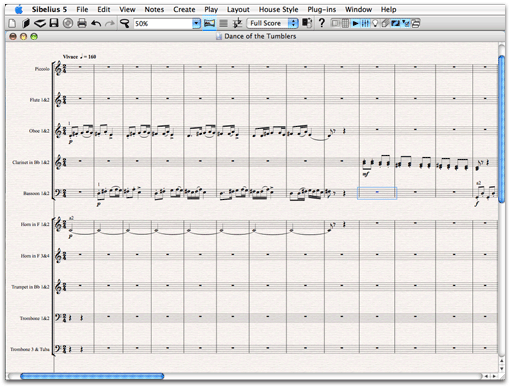Click the Vivace tempo marking

point(79,57)
